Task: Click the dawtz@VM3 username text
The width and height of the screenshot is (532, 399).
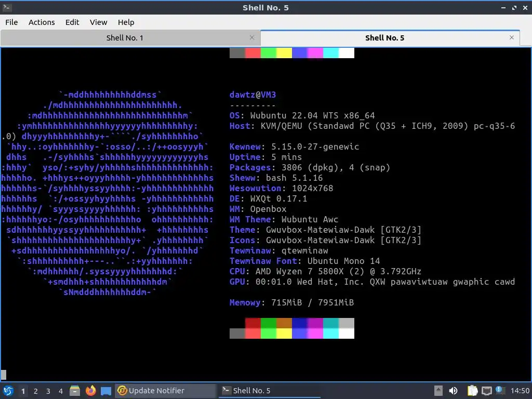Action: tap(253, 95)
